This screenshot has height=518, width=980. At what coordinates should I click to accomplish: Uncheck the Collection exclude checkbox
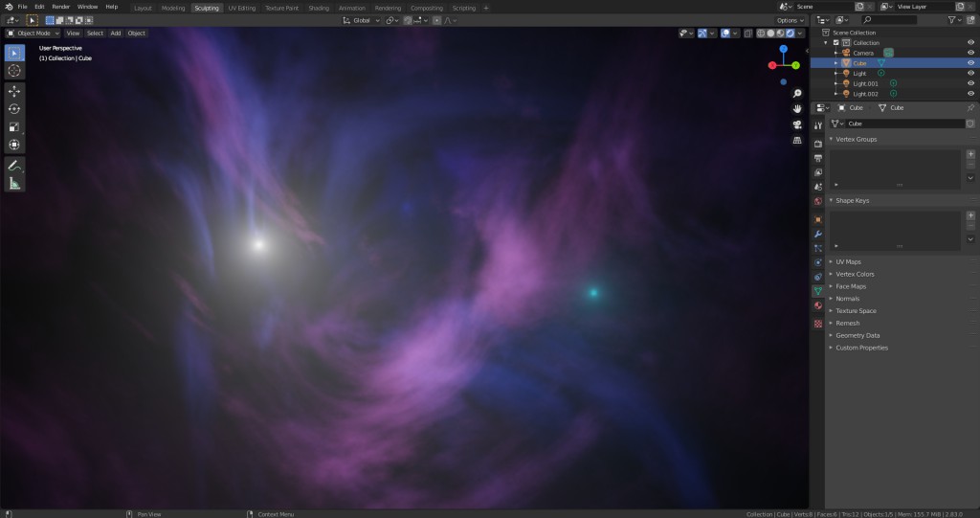pos(835,42)
